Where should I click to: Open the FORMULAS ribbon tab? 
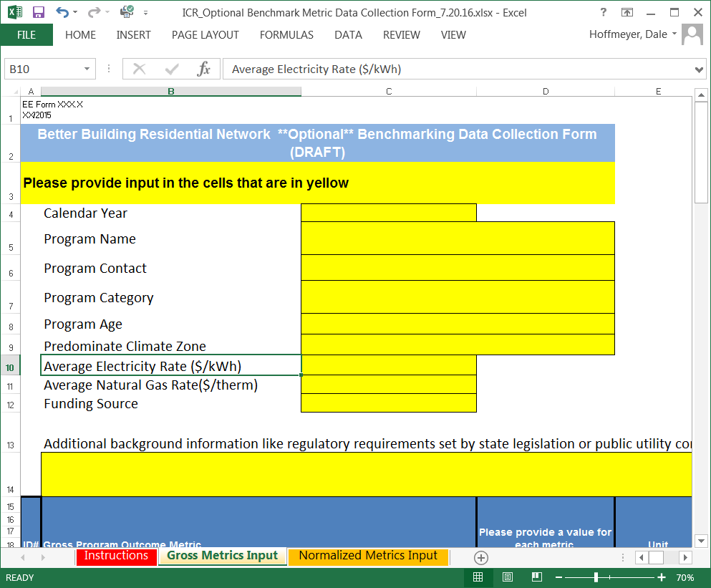pos(286,34)
